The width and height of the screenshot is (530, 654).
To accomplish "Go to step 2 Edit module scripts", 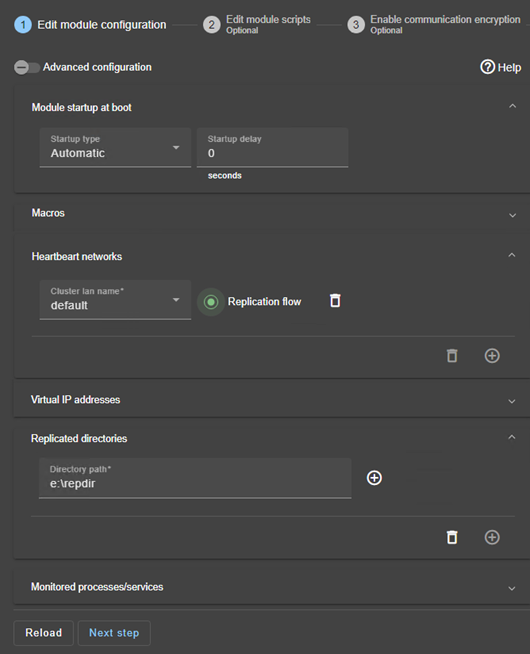I will click(257, 25).
